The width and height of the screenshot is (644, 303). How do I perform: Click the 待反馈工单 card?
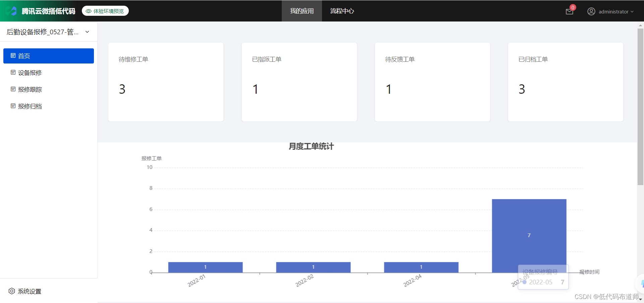click(x=432, y=82)
